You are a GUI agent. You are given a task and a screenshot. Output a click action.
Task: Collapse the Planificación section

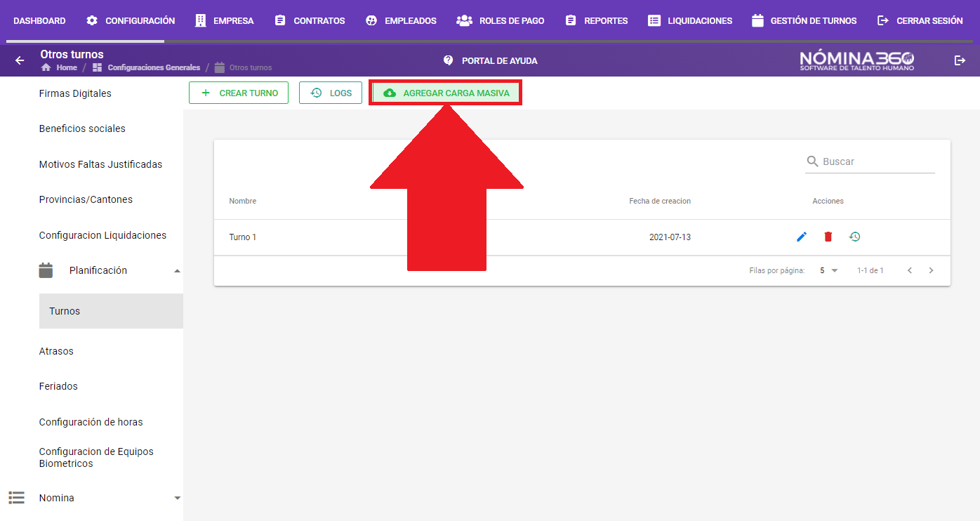coord(177,270)
